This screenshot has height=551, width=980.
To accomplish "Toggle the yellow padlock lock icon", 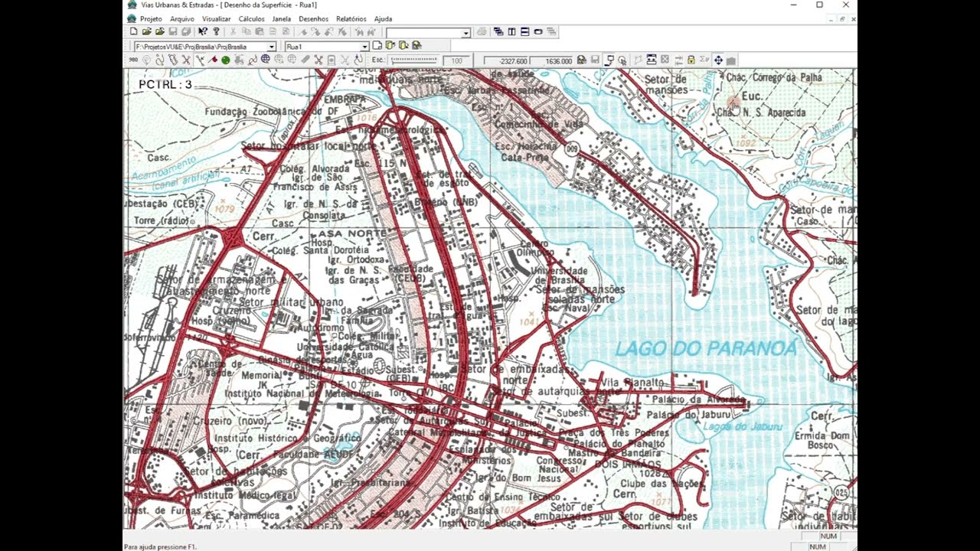I will pyautogui.click(x=691, y=60).
